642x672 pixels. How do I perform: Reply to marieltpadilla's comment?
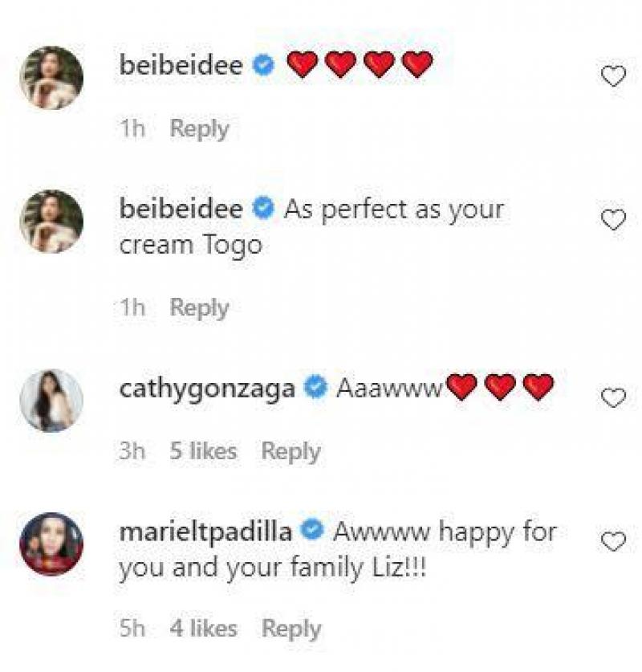tap(291, 629)
